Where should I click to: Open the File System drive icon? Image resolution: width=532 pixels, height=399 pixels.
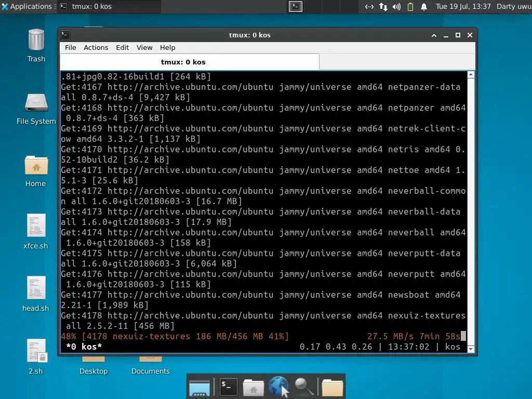tap(36, 102)
